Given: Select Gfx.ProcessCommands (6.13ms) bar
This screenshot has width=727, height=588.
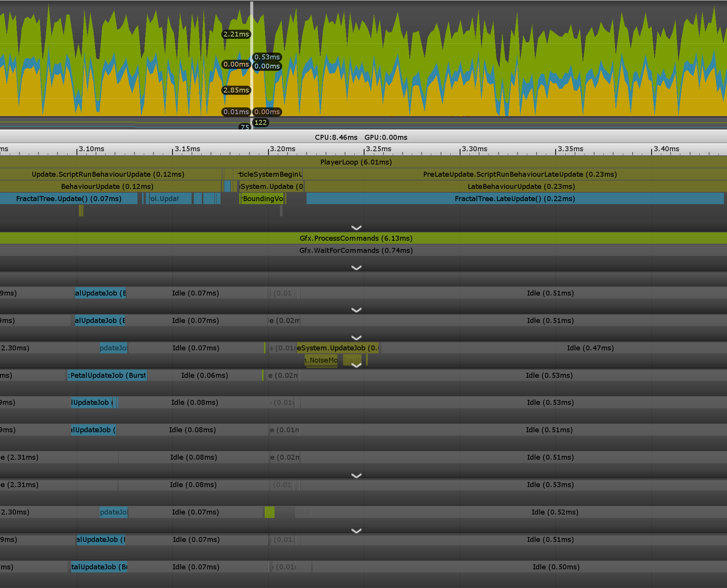Looking at the screenshot, I should [x=356, y=238].
